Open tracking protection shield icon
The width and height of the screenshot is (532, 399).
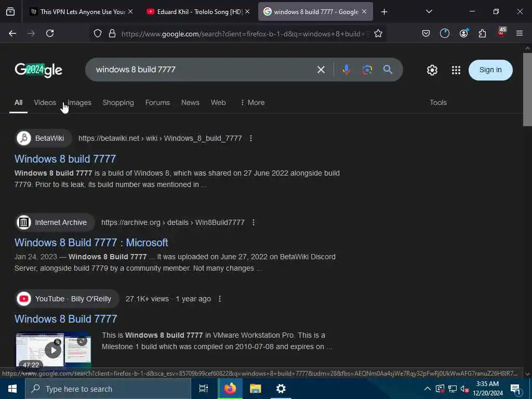[98, 33]
